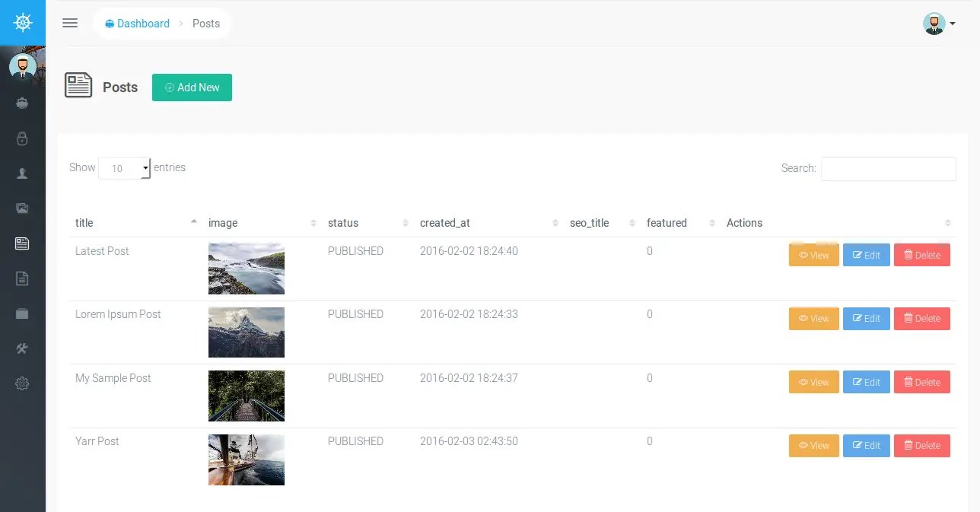The width and height of the screenshot is (980, 512).
Task: Open the entries-per-page dropdown
Action: point(124,168)
